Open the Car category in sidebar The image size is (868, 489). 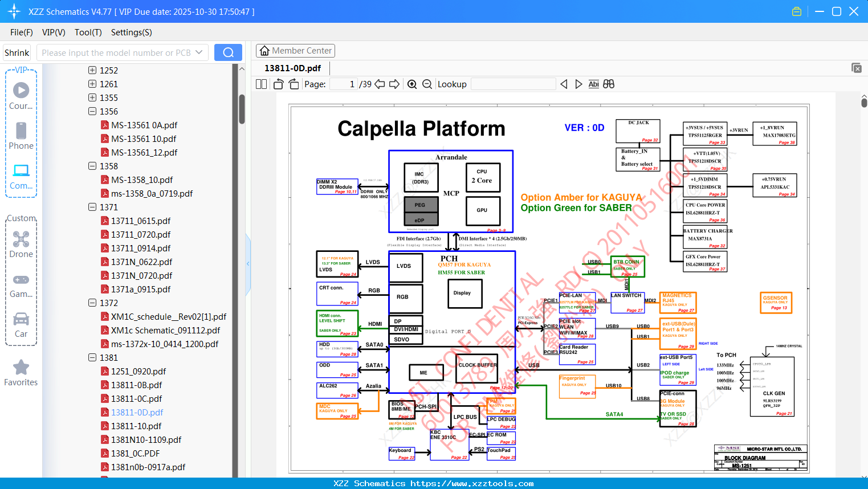(x=21, y=324)
